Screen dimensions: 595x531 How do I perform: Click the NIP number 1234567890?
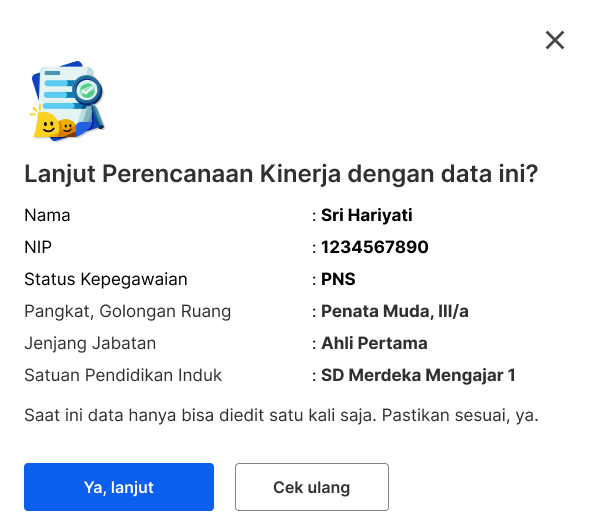click(375, 247)
